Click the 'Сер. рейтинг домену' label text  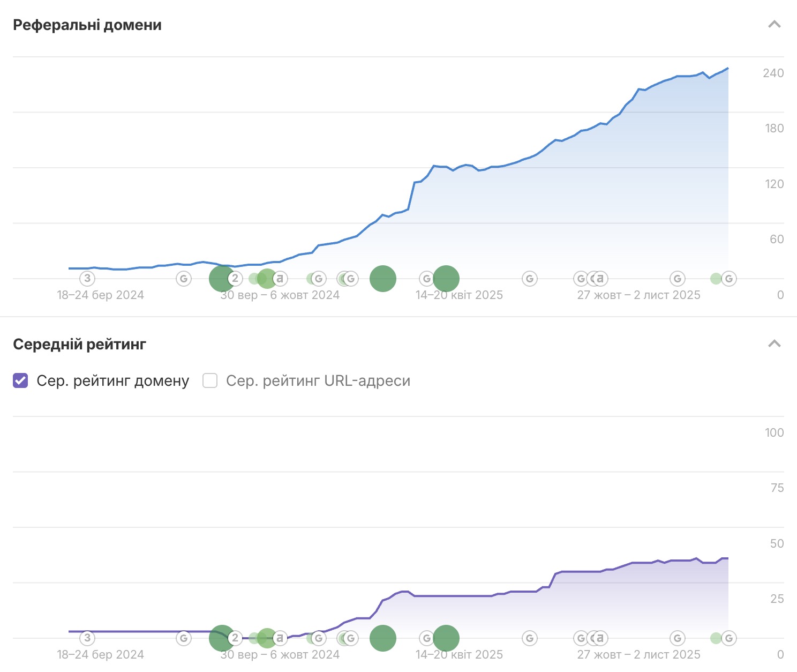[x=112, y=380]
